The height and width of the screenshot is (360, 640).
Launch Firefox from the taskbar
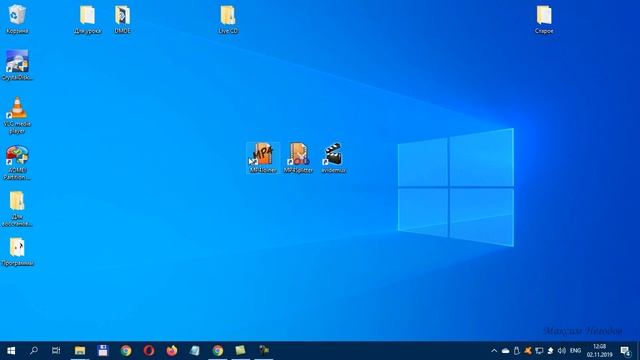(172, 351)
